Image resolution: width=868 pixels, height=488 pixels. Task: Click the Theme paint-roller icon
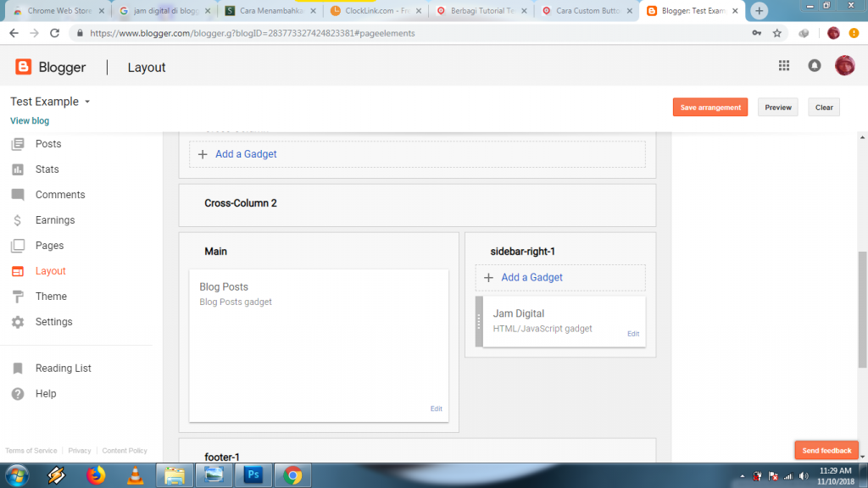tap(18, 297)
